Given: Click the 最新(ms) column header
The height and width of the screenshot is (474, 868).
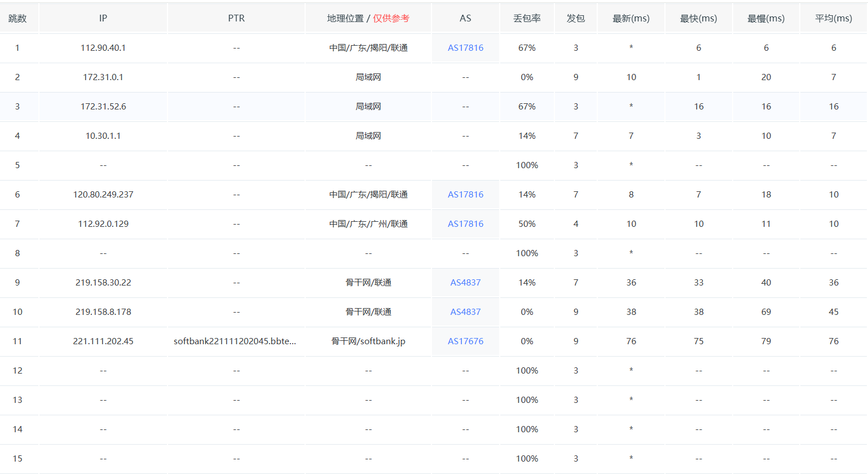Looking at the screenshot, I should [x=631, y=19].
